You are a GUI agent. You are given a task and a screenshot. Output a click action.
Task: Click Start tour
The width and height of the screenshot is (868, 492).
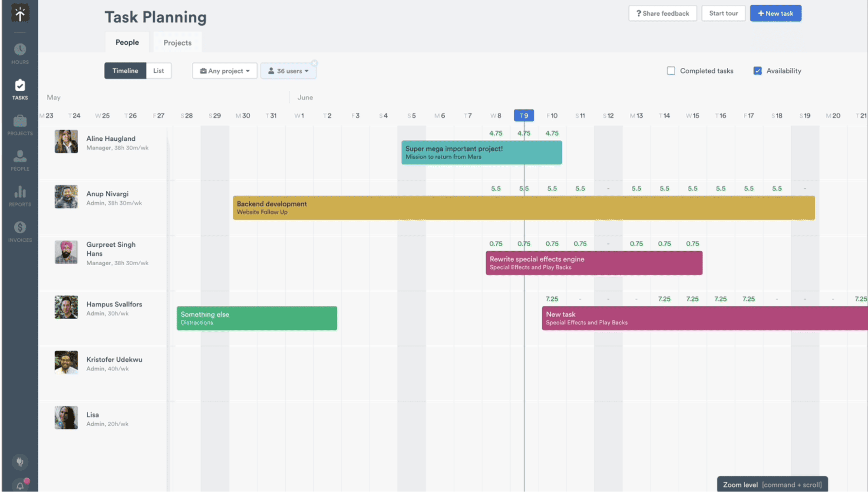(x=723, y=13)
